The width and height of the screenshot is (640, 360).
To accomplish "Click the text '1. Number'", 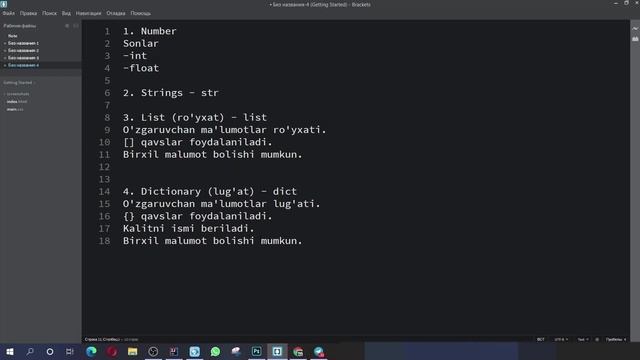I will (149, 31).
